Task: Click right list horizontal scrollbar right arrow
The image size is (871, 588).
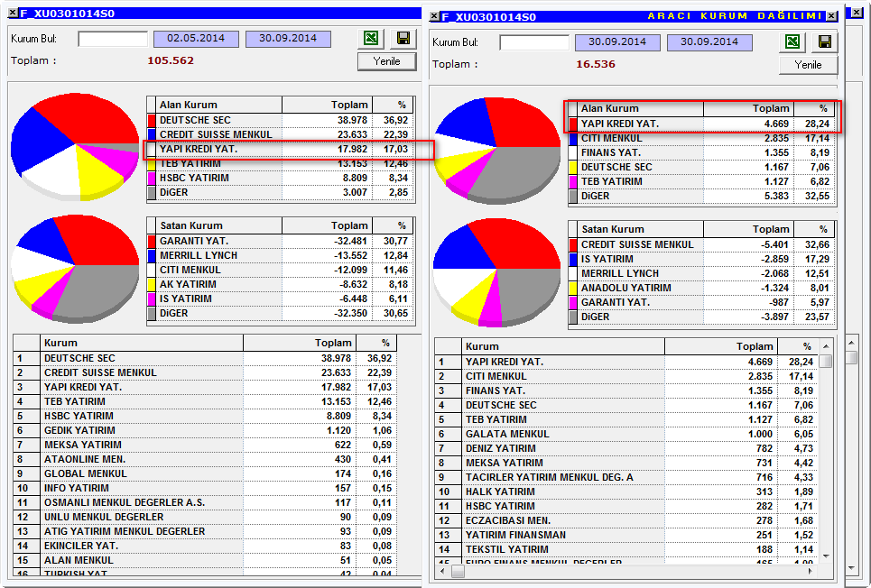Action: (x=810, y=571)
